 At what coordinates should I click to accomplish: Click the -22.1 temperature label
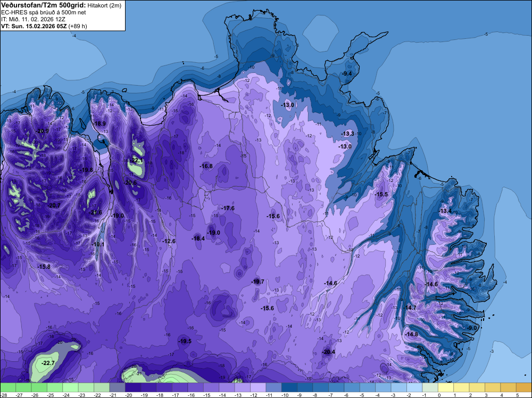pos(136,161)
